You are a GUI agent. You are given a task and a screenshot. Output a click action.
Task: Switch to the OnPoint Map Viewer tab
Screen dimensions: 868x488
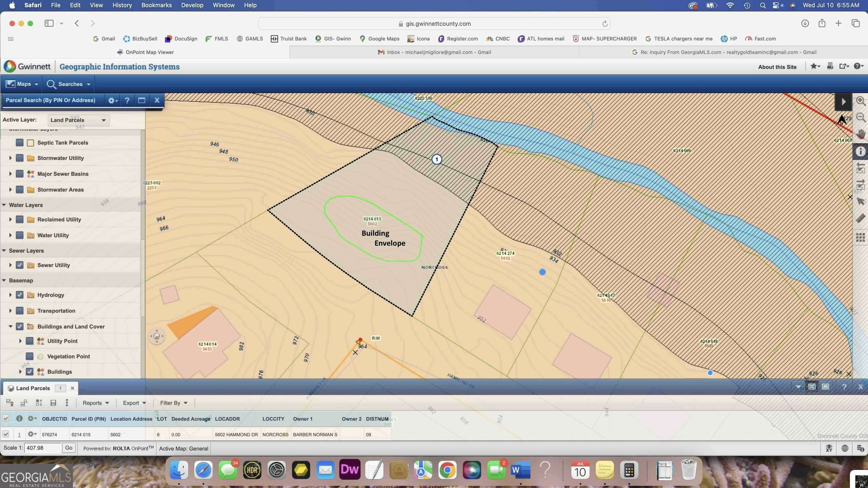point(145,52)
